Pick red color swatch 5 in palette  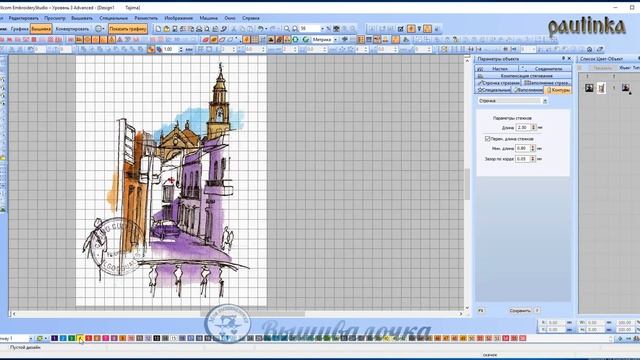89,338
